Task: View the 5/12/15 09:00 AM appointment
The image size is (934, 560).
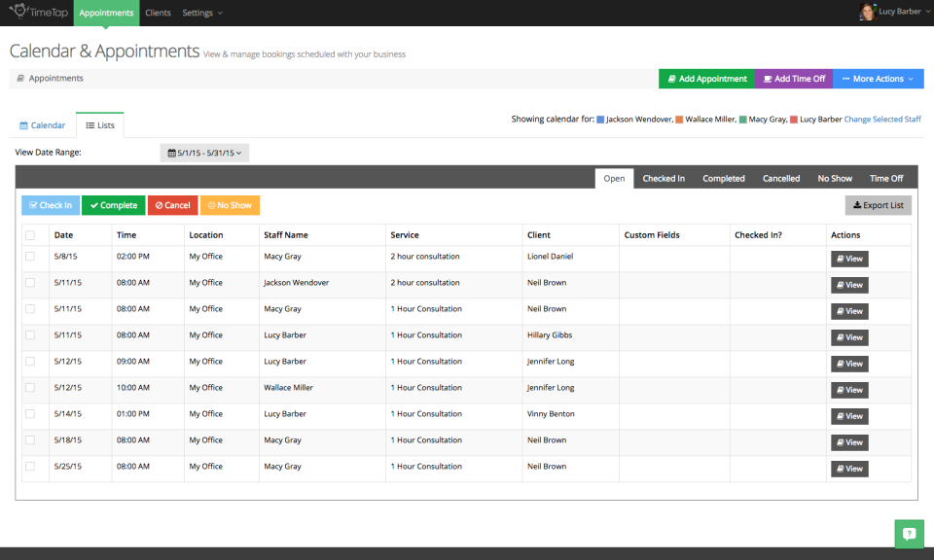Action: click(849, 364)
